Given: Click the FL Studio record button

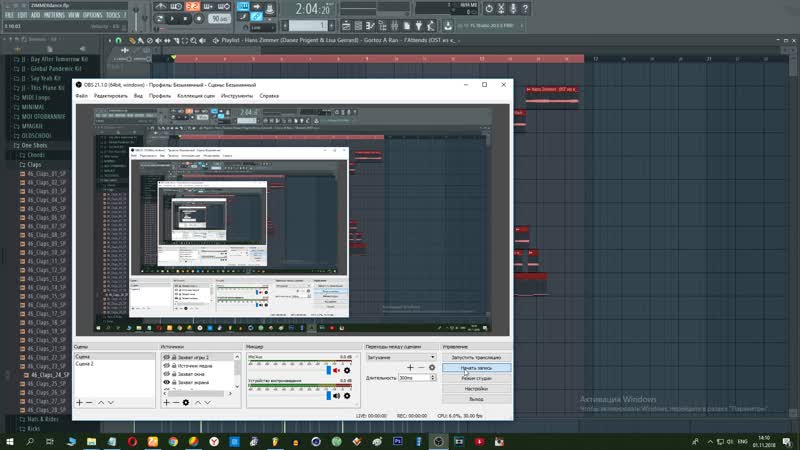Looking at the screenshot, I should [198, 19].
